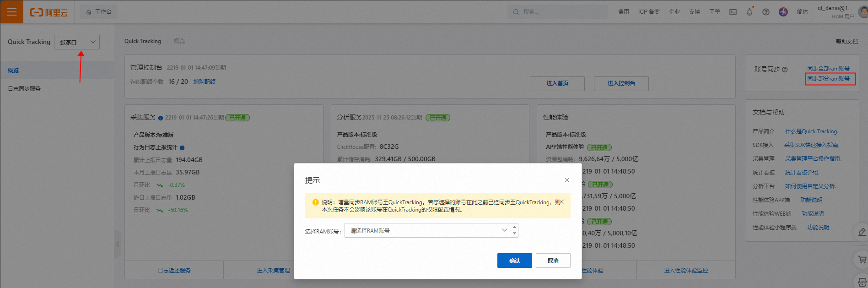Click 进入性能体验监控 link
The image size is (868, 288).
pos(686,271)
